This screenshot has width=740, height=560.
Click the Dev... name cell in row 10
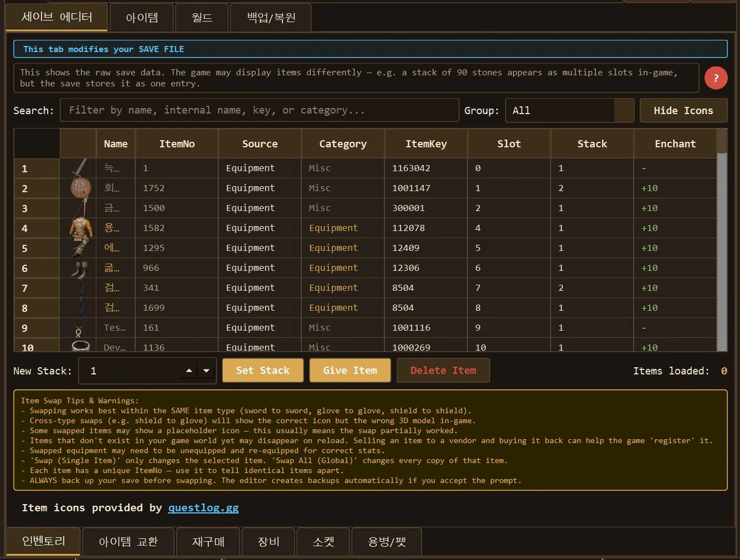(116, 346)
